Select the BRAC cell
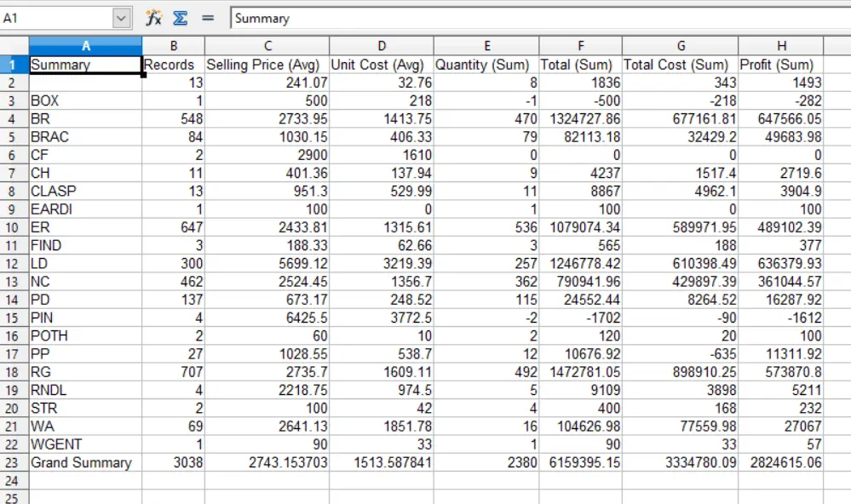The width and height of the screenshot is (851, 504). 86,137
